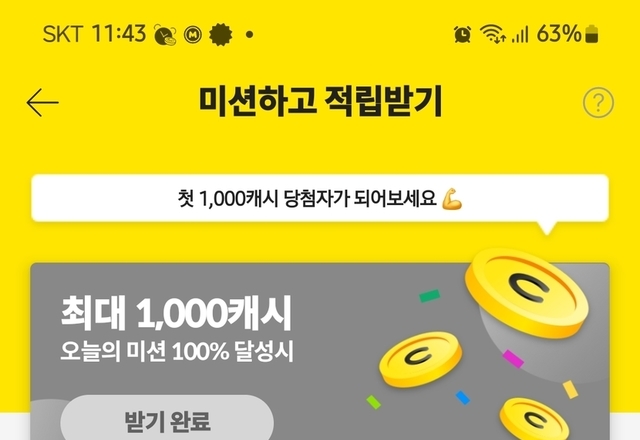Tap the clock-and-coin app notification icon
The image size is (640, 440).
point(165,35)
